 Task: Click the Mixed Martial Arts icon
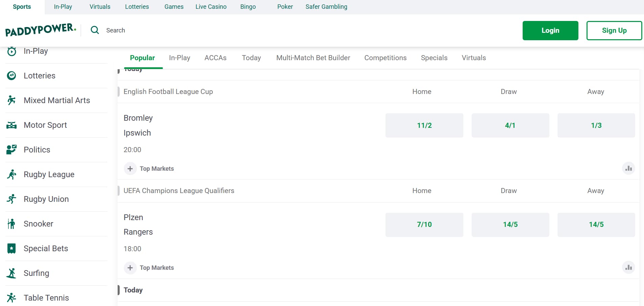coord(11,100)
